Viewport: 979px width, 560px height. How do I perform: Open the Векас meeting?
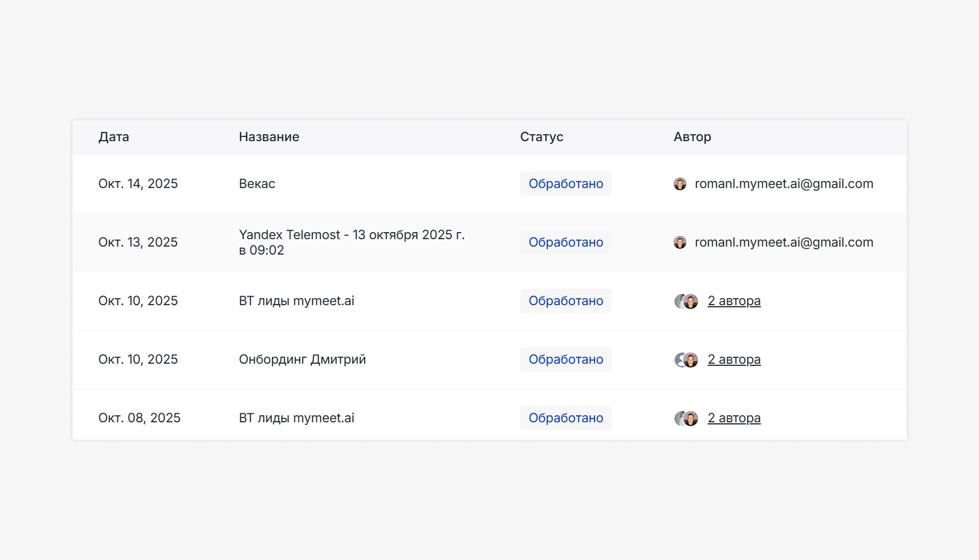(x=257, y=184)
